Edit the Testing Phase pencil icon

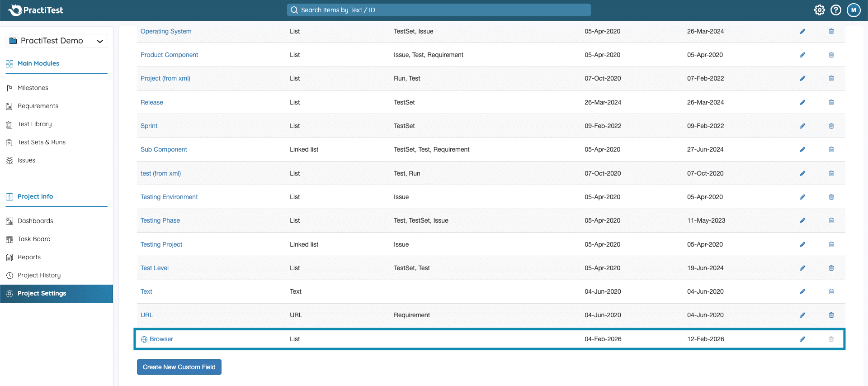pyautogui.click(x=802, y=220)
